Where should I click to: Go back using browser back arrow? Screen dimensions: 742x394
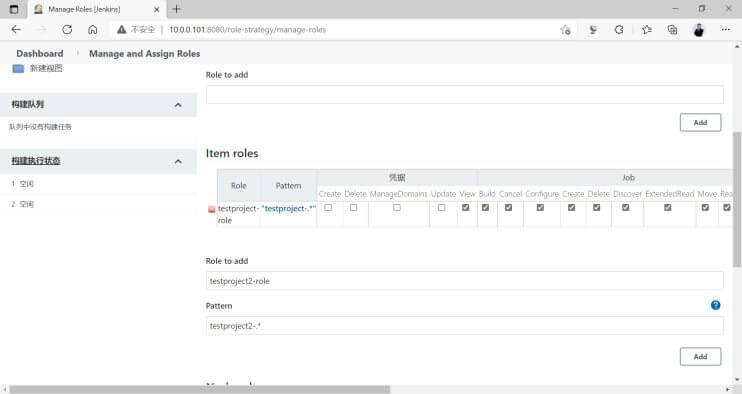[16, 30]
